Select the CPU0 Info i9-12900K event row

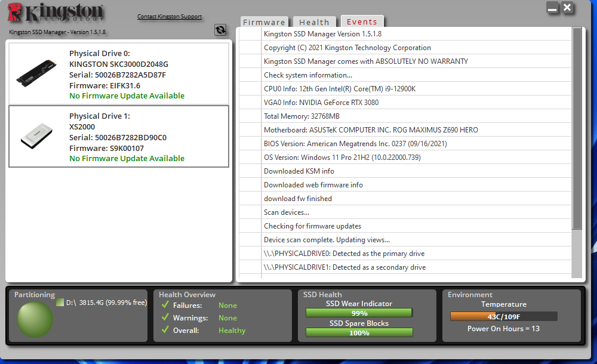point(405,89)
